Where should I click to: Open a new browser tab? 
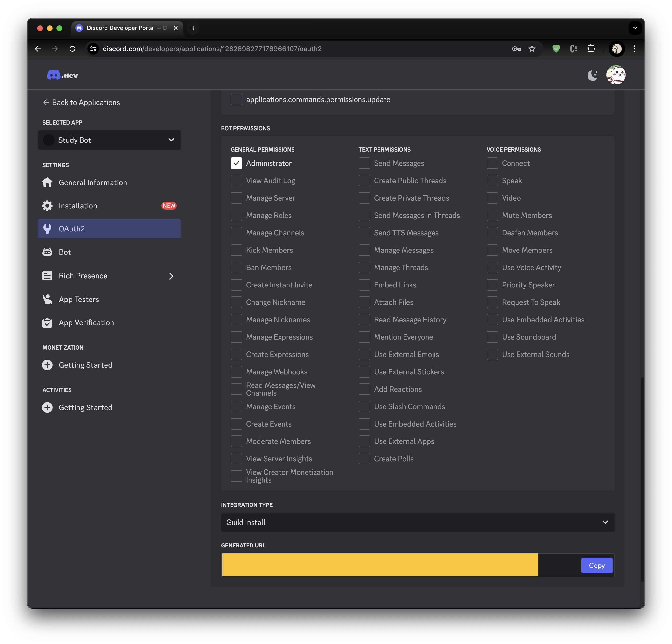pyautogui.click(x=193, y=28)
